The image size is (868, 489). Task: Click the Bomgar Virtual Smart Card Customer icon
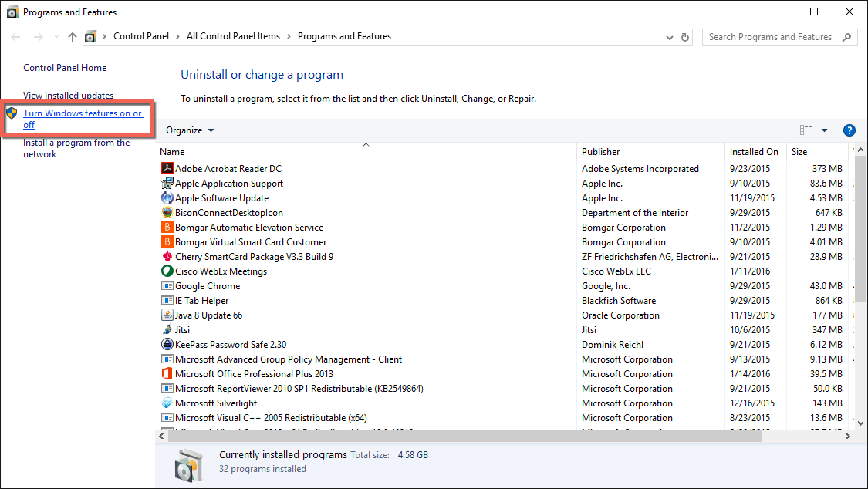[x=167, y=241]
